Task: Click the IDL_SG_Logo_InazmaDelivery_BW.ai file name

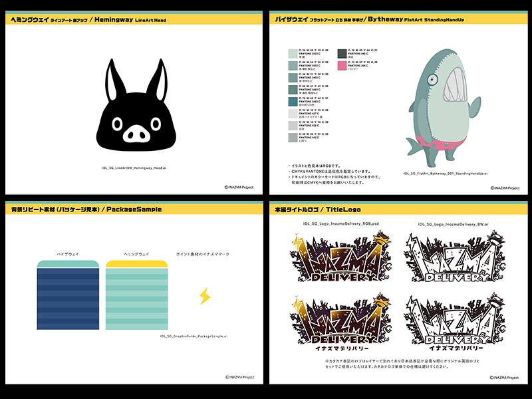Action: click(x=454, y=224)
